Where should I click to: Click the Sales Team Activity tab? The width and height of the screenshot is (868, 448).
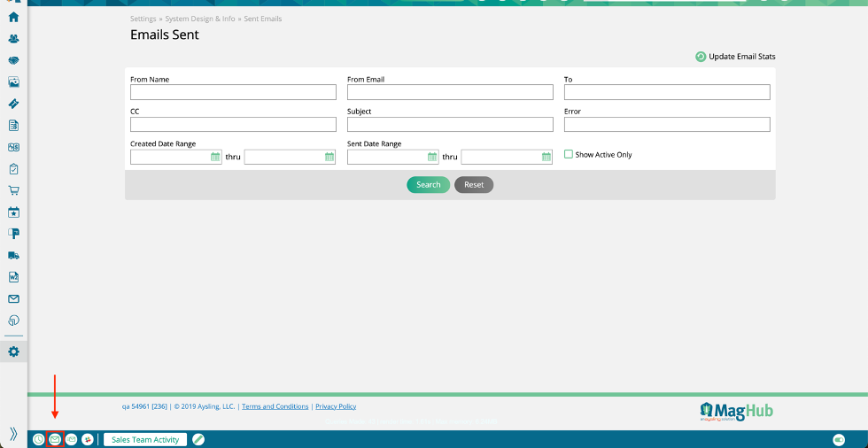(x=145, y=439)
